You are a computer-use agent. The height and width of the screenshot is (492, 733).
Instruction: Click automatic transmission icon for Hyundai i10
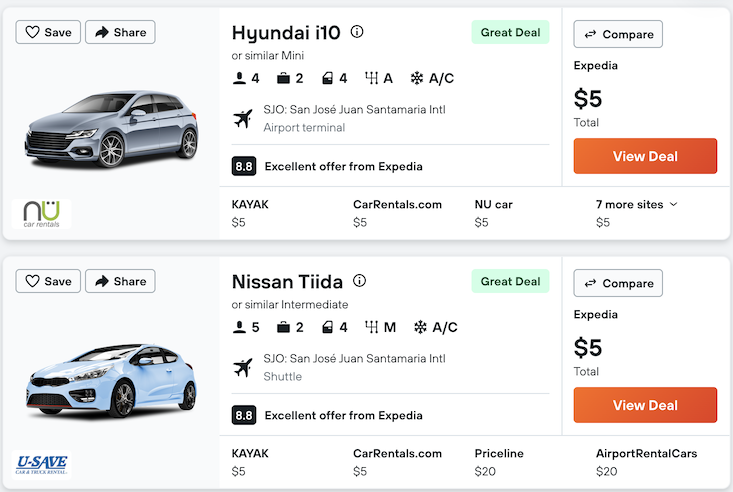click(x=372, y=78)
